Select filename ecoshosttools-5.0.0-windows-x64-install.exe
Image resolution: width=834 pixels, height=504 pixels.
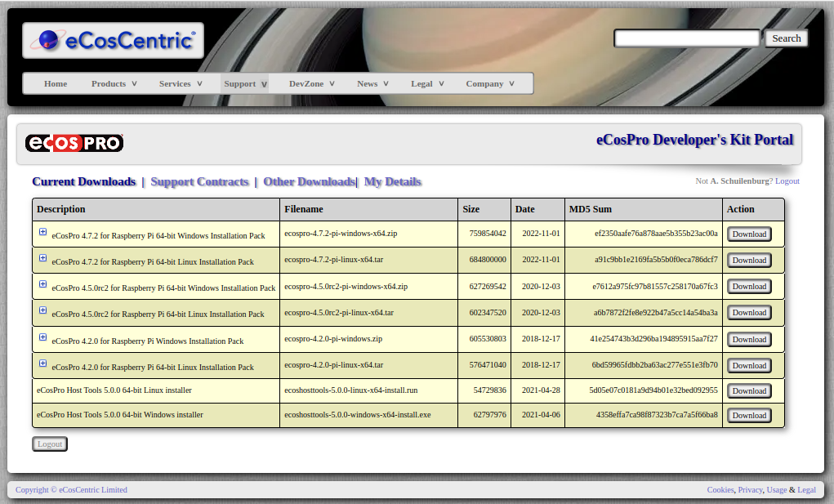pos(358,415)
